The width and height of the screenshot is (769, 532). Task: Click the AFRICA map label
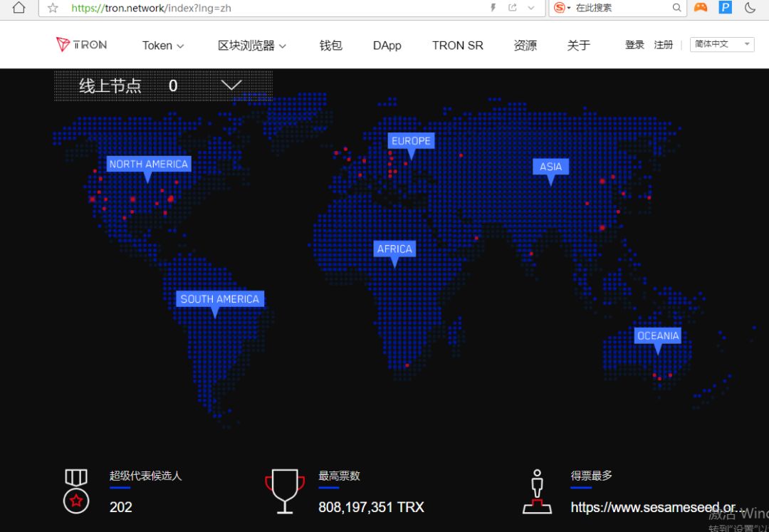(394, 249)
